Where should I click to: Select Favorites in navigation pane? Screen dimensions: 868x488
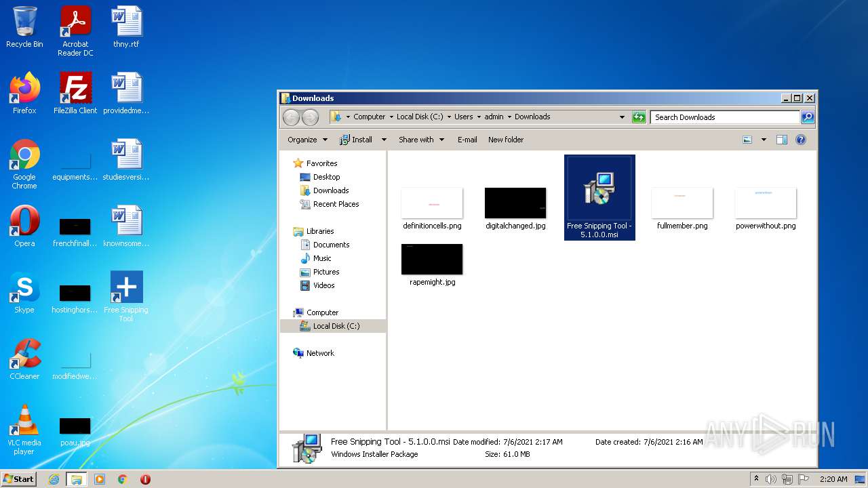pos(315,163)
